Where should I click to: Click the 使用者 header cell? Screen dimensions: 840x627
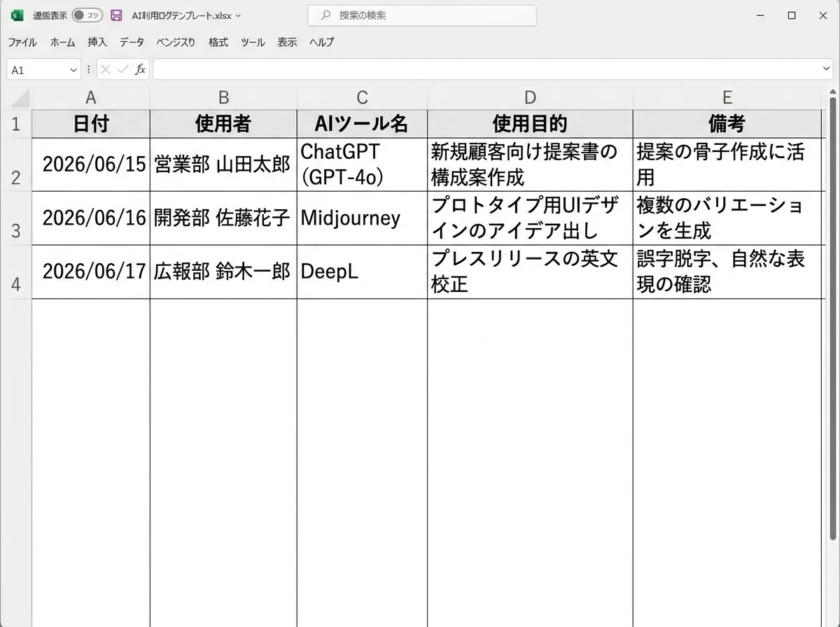point(223,124)
